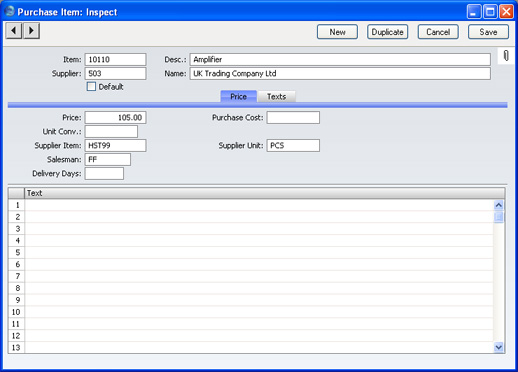Open attachments via paperclip icon
This screenshot has width=518, height=372.
[x=506, y=56]
